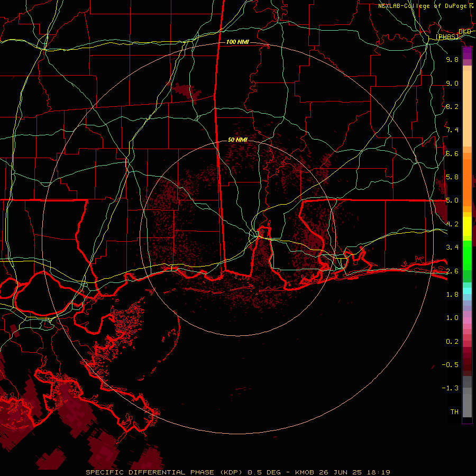Image resolution: width=476 pixels, height=476 pixels.
Task: Click the 0.2 color scale value
Action: tap(452, 342)
